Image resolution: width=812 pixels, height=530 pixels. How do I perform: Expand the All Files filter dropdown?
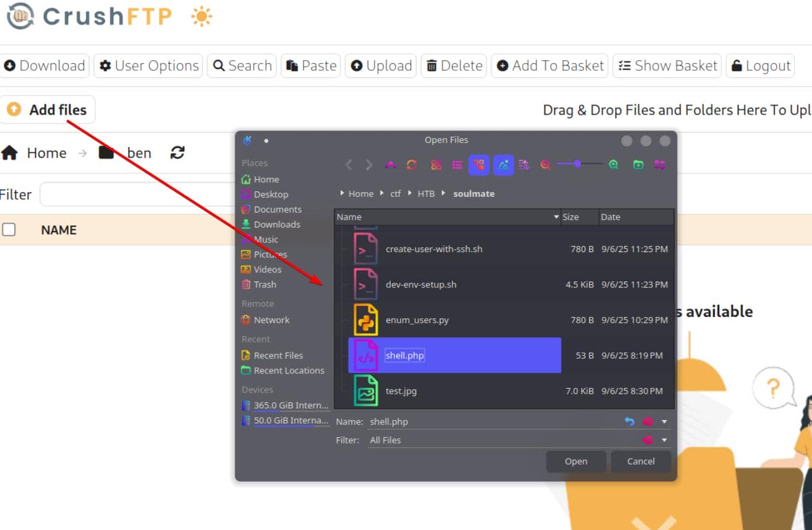tap(664, 441)
